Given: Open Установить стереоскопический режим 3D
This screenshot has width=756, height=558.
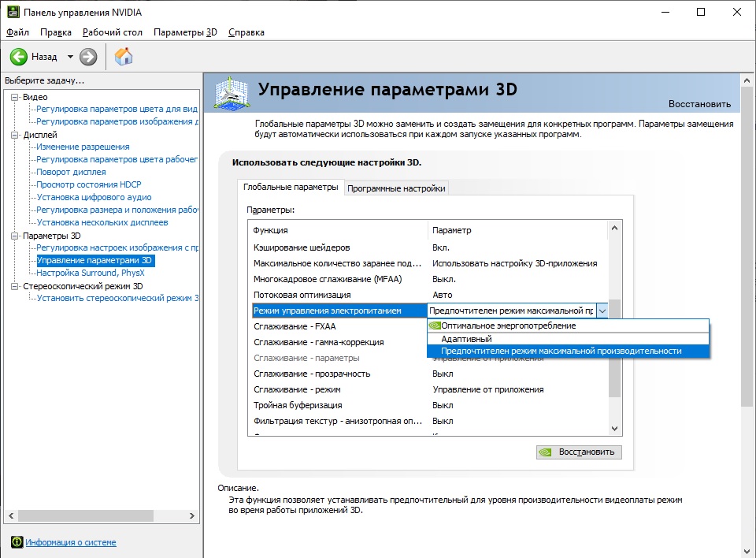Looking at the screenshot, I should [x=117, y=298].
